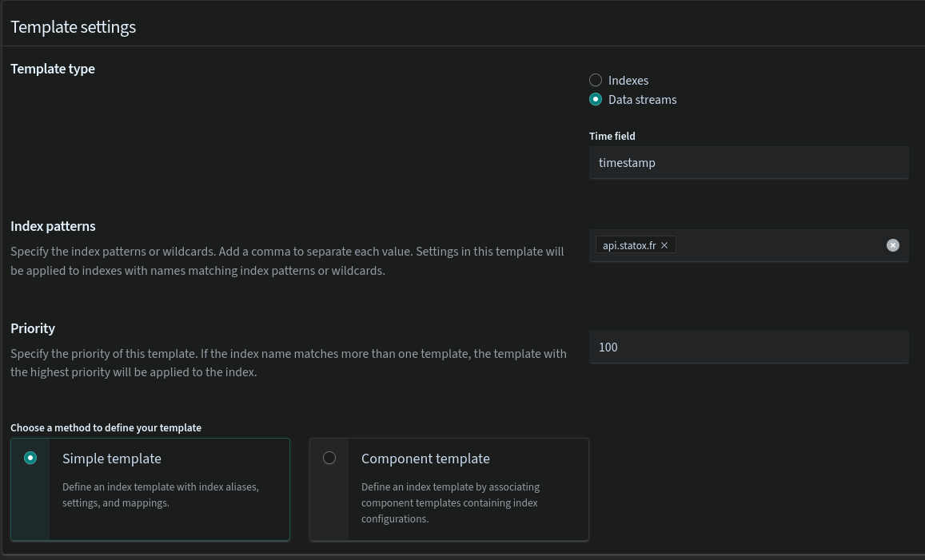Click the Time field label
Viewport: 925px width, 560px height.
(612, 136)
